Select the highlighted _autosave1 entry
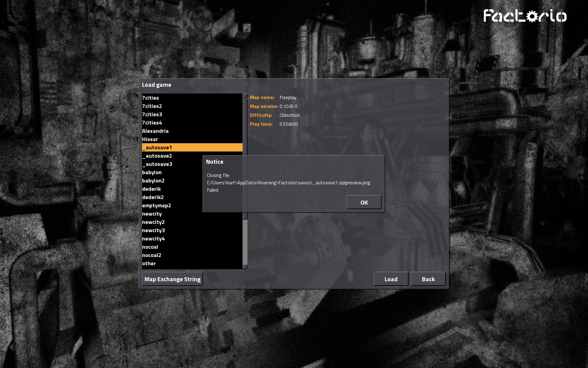This screenshot has height=368, width=588. (192, 148)
